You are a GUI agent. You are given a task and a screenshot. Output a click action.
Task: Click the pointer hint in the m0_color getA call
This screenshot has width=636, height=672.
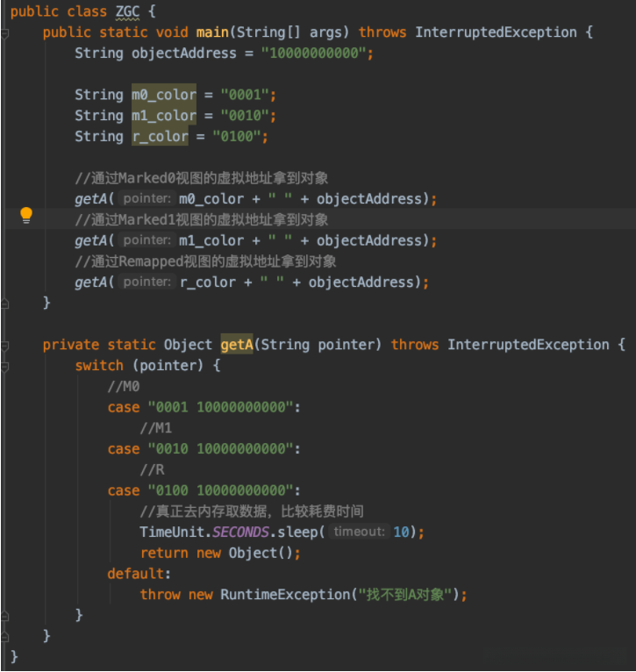click(x=147, y=199)
